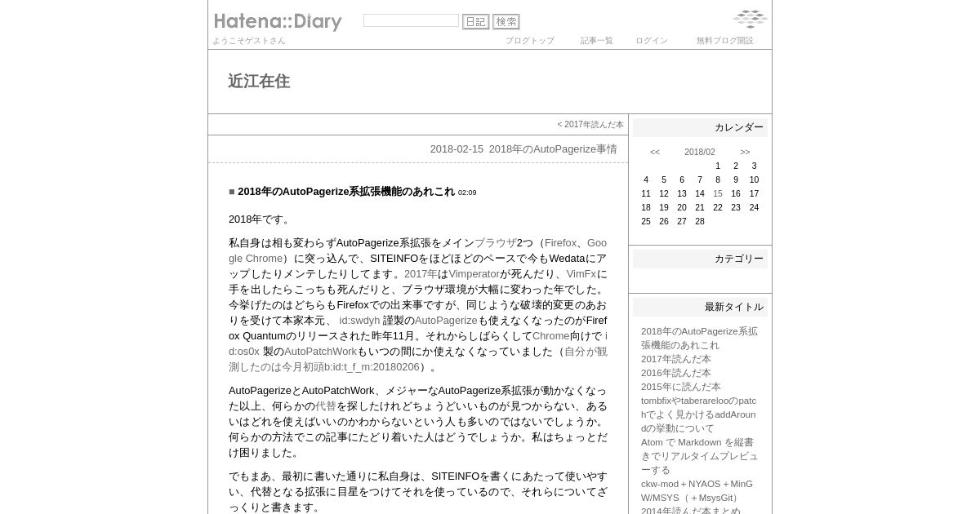Go to next month with >> arrow

click(745, 152)
